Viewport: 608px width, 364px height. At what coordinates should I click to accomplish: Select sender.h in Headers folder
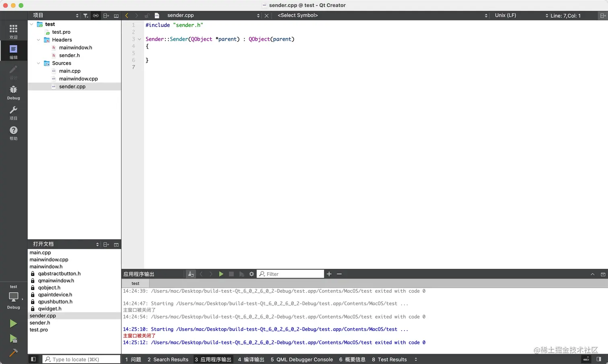(x=69, y=56)
